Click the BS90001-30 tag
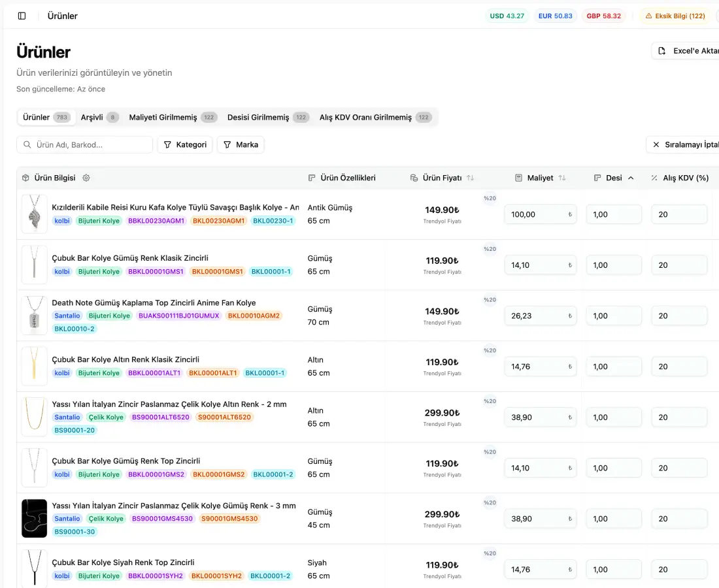This screenshot has height=588, width=719. pos(75,532)
